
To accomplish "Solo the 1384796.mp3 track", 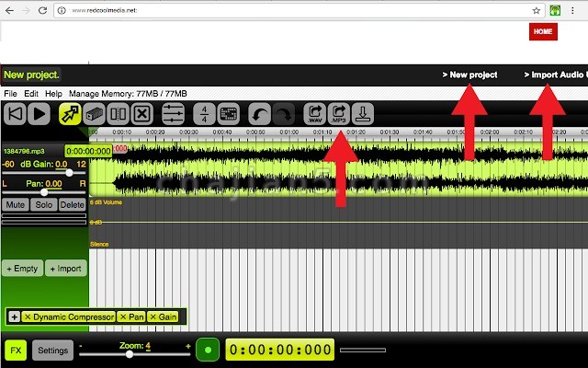I will 44,204.
